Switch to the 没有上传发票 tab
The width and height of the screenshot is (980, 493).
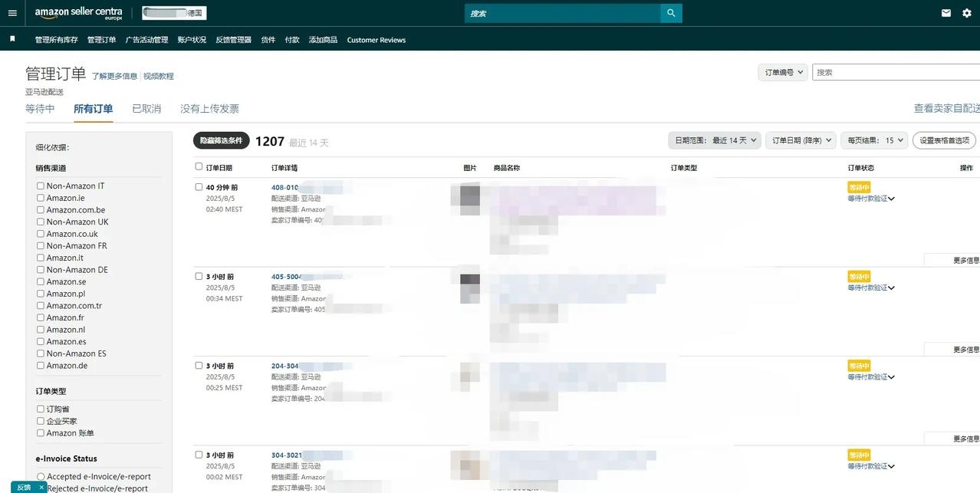209,109
